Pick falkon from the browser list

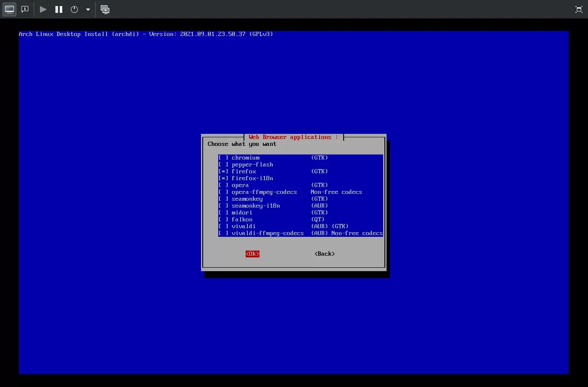point(242,220)
